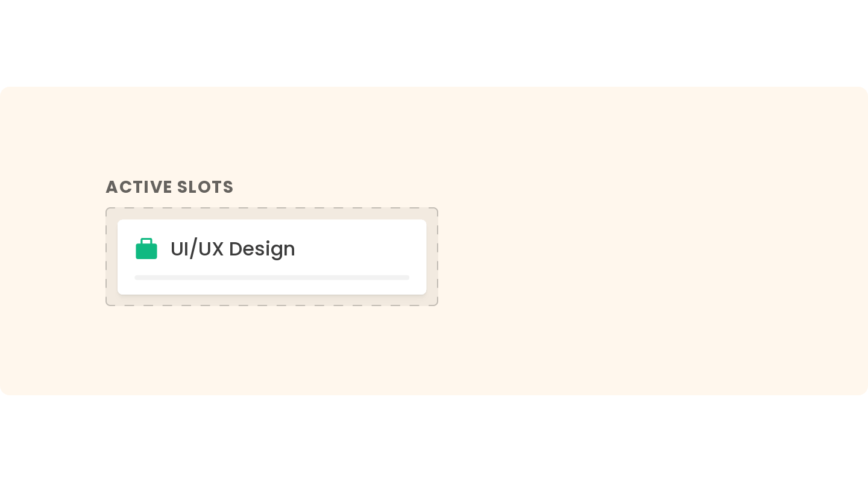Click the green body of the briefcase icon
This screenshot has width=868, height=482.
click(146, 252)
